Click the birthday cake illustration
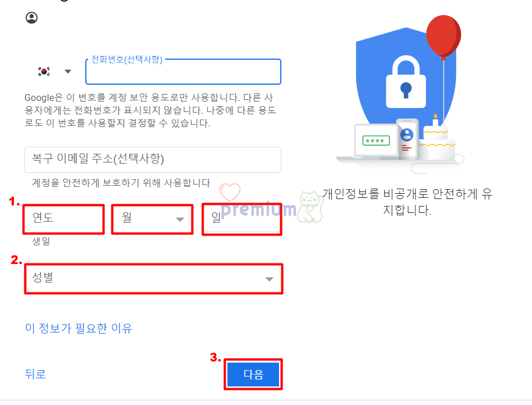This screenshot has width=532, height=405. (x=437, y=139)
